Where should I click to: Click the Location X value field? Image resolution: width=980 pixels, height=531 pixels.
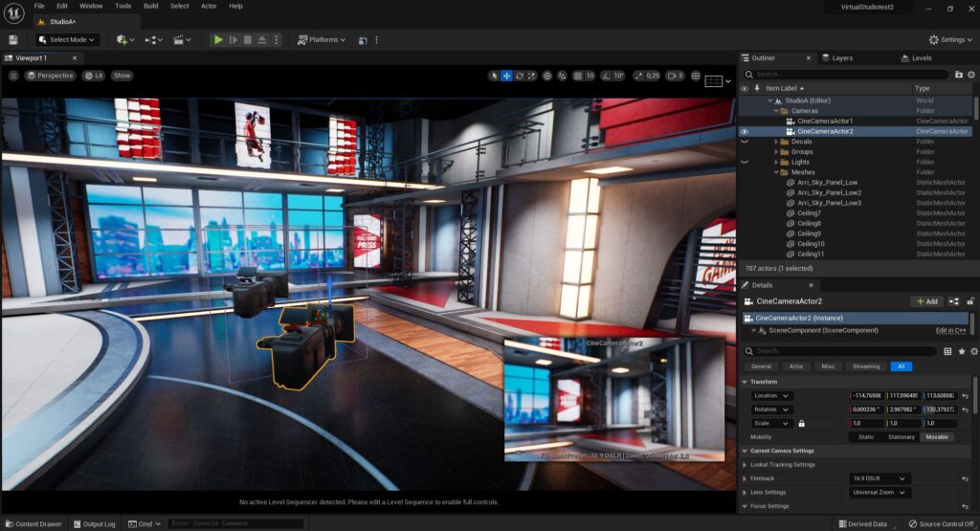[x=867, y=395]
